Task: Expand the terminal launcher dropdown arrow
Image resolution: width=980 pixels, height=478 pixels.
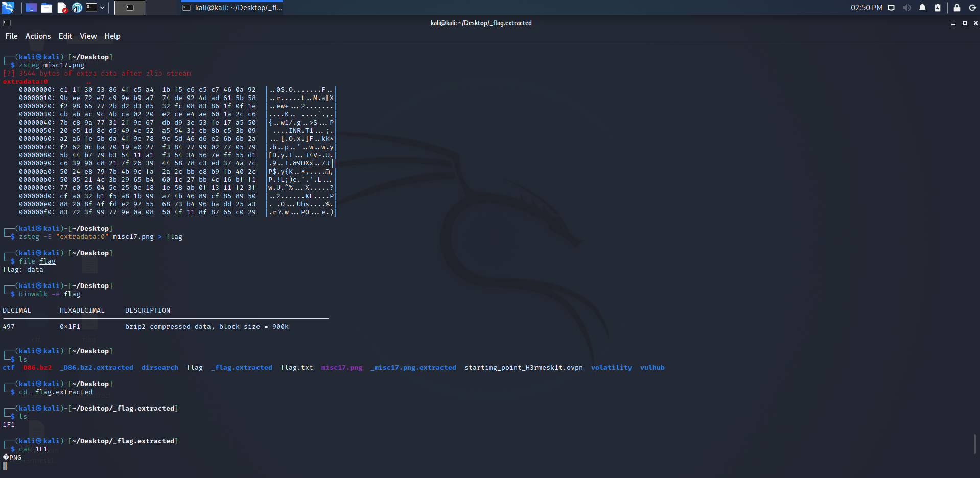Action: (x=102, y=8)
